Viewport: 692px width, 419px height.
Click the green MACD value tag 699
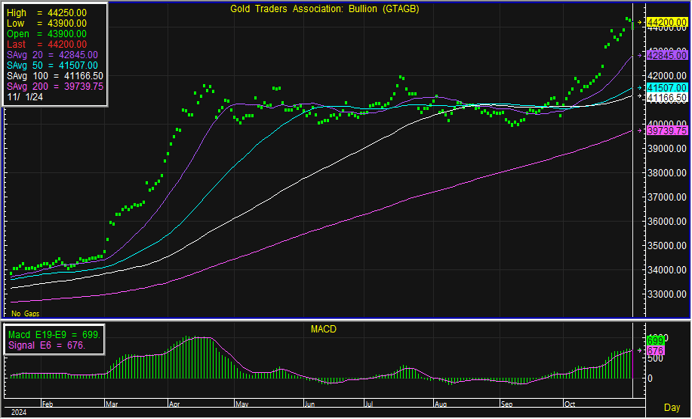point(656,341)
